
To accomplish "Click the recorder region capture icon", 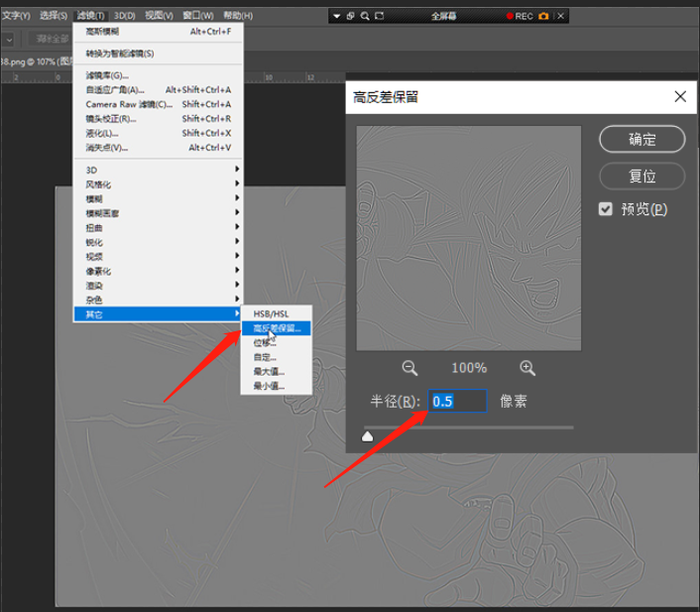I will [379, 16].
